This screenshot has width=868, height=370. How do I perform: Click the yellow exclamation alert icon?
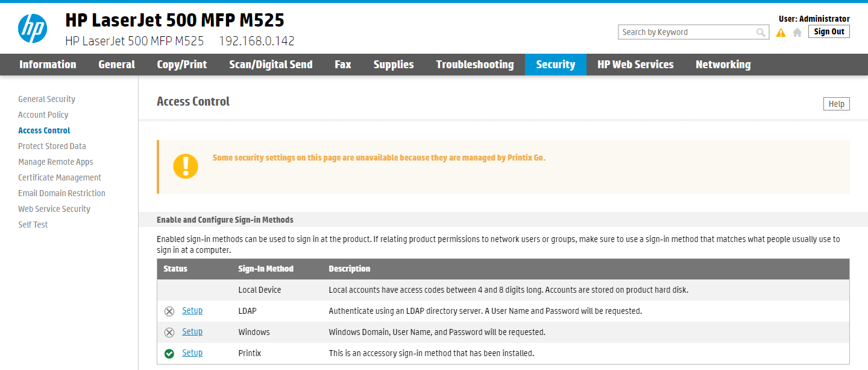pyautogui.click(x=186, y=166)
